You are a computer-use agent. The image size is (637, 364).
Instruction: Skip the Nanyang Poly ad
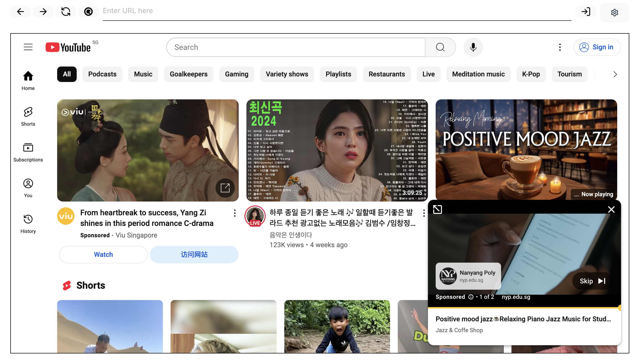[592, 281]
